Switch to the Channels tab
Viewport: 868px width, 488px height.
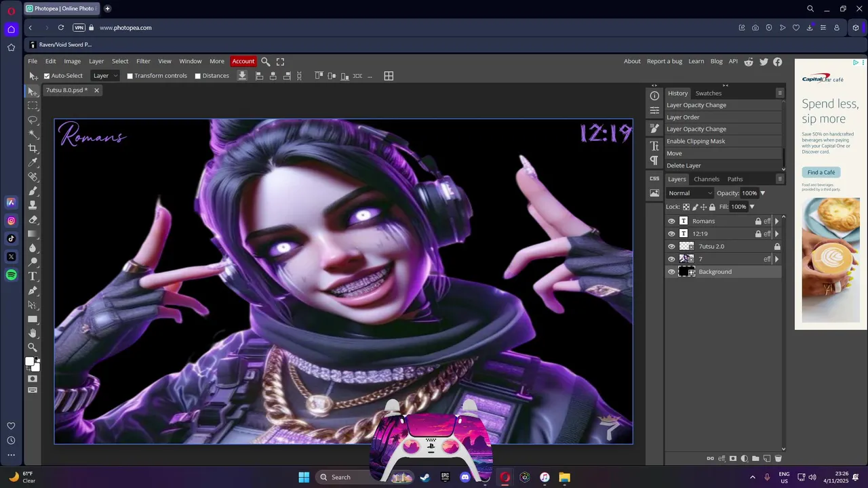click(x=707, y=179)
